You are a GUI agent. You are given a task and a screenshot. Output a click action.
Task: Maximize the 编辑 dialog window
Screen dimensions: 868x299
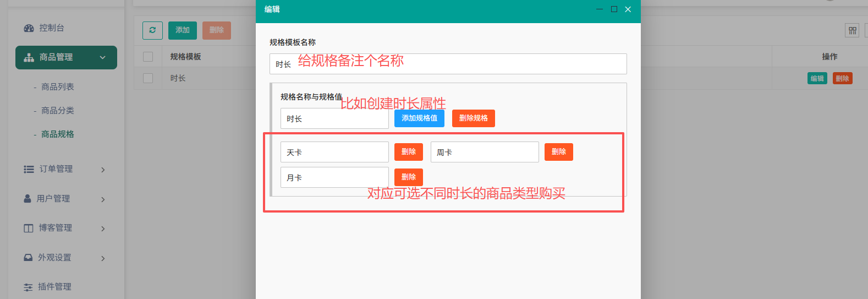point(614,9)
